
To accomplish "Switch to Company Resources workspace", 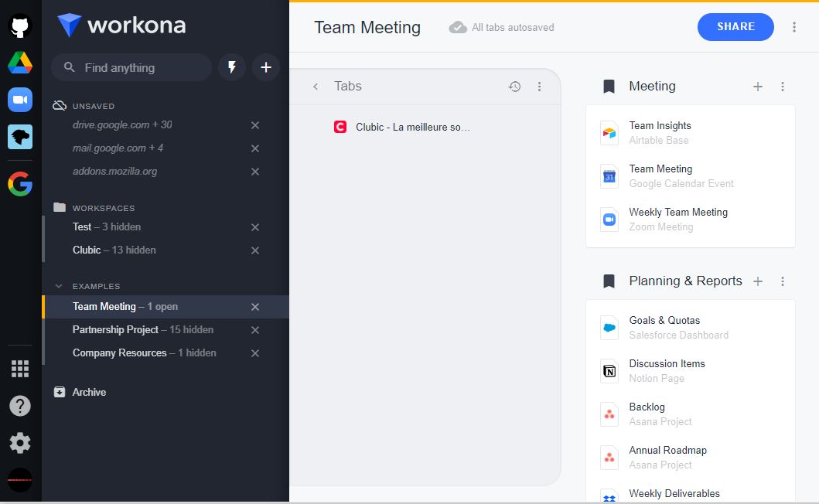I will click(144, 352).
